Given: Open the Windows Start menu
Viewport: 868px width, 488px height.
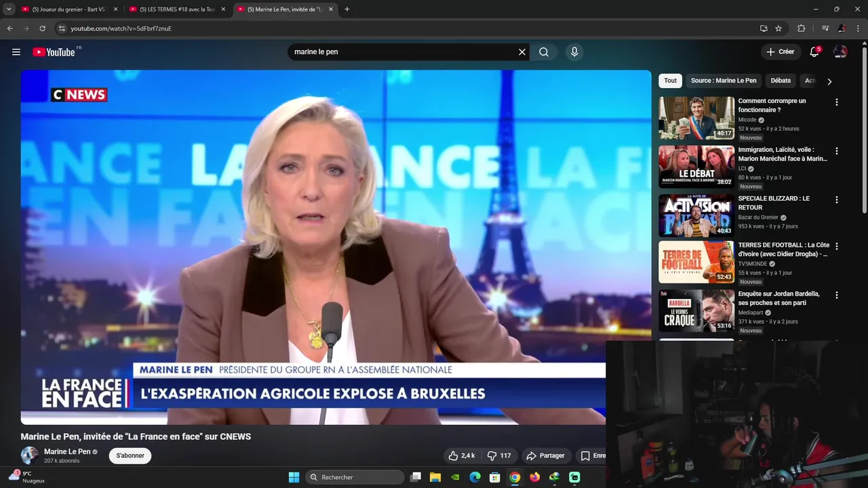Looking at the screenshot, I should click(294, 477).
